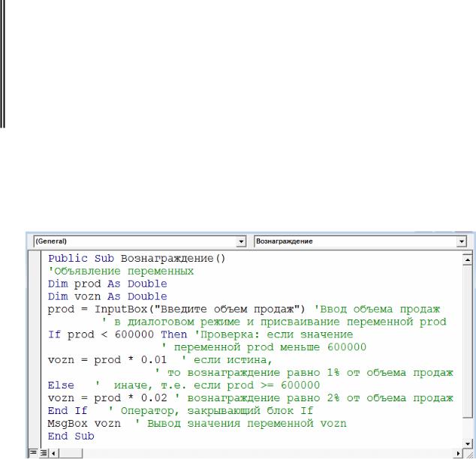
Task: Click 'If prod < 600000 Then' statement
Action: [x=117, y=334]
